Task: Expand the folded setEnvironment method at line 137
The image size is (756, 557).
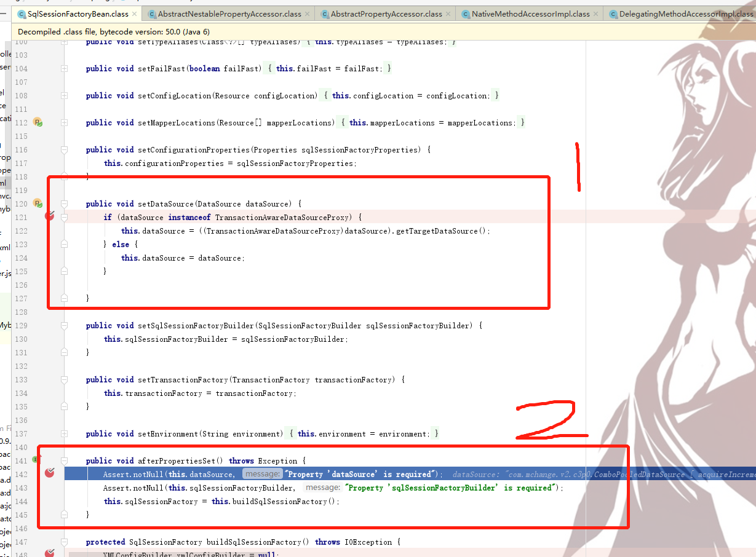Action: pos(64,433)
